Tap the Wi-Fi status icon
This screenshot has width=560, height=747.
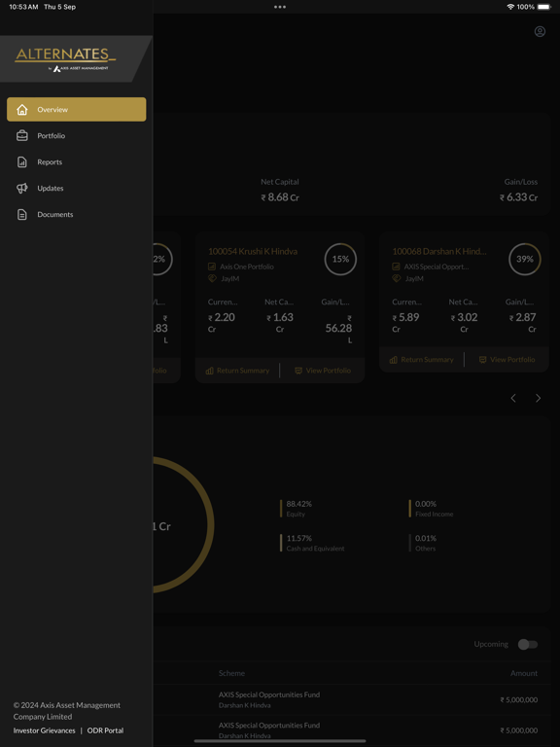point(510,7)
